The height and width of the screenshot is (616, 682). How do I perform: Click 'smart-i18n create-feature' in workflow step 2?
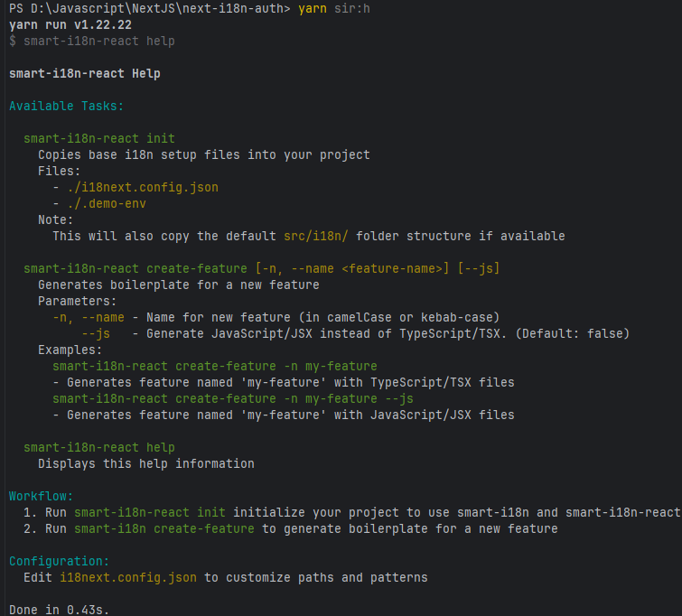click(x=164, y=528)
